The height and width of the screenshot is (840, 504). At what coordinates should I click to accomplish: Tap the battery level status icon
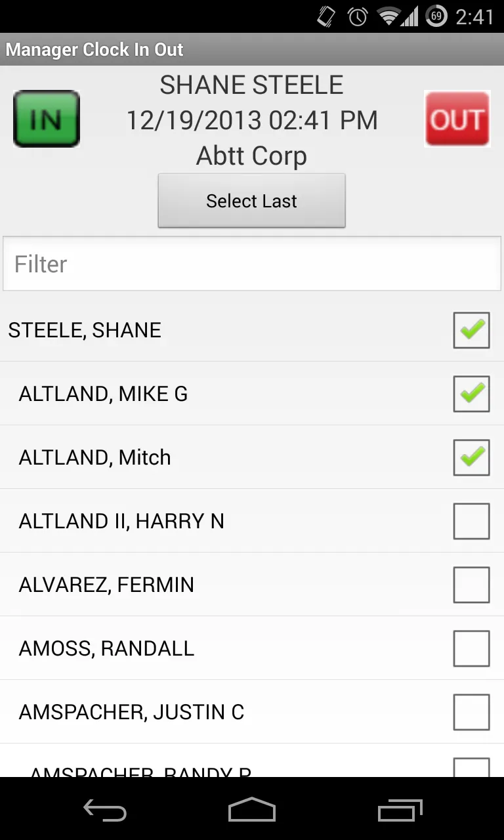tap(436, 16)
